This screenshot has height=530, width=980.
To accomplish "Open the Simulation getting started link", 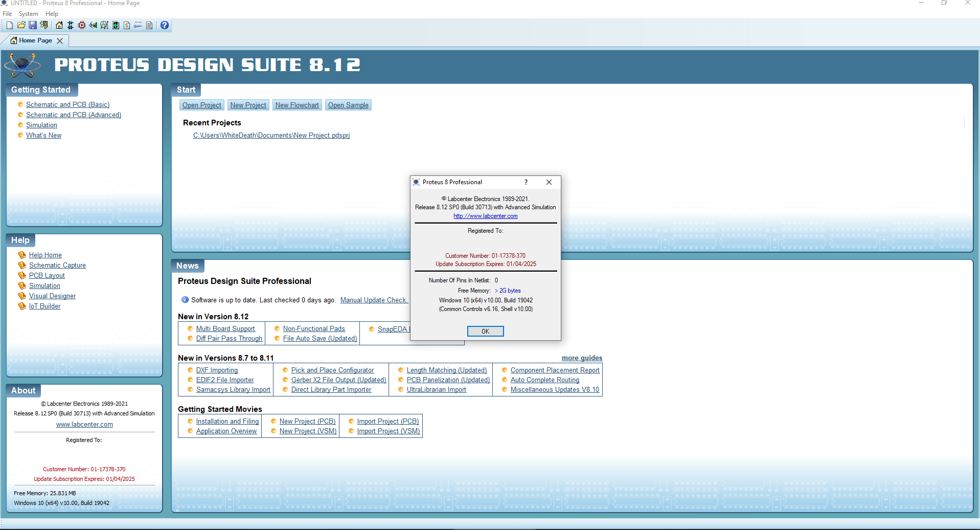I will (x=41, y=125).
